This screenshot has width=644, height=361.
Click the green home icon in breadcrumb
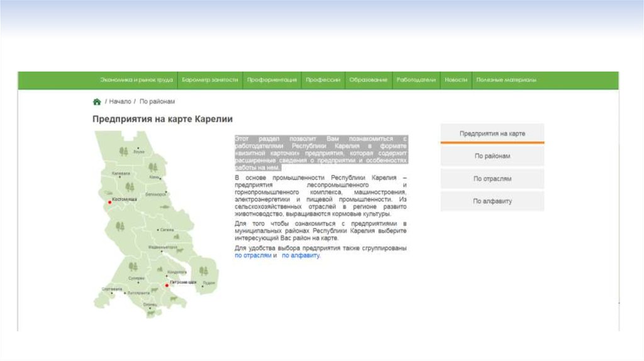coord(97,101)
